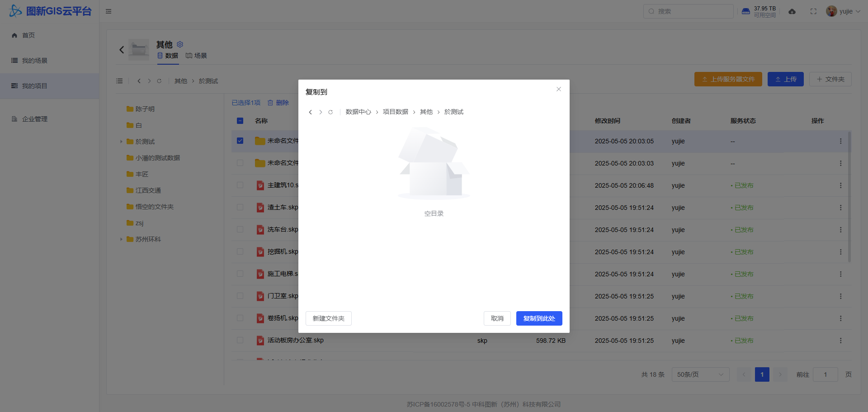Toggle the select-all checkbox in 名称 header

click(240, 121)
